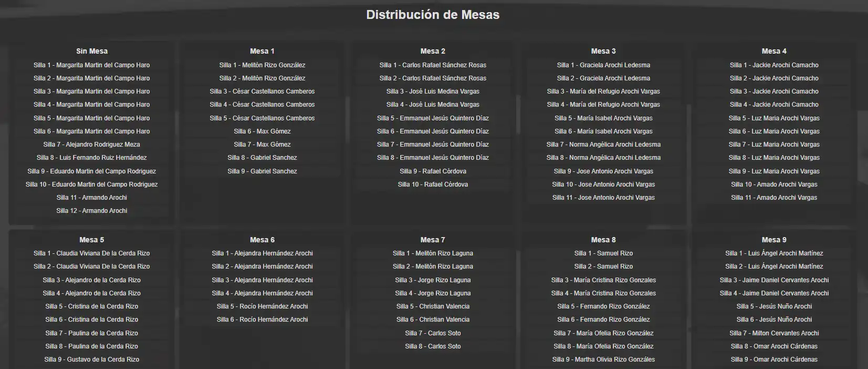
Task: Click Silla 5 Rocío Hernández Arochi
Action: pos(262,306)
